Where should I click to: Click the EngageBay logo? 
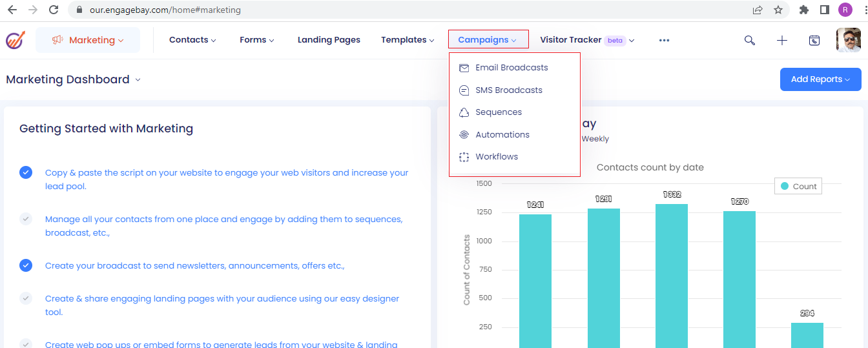pyautogui.click(x=15, y=40)
